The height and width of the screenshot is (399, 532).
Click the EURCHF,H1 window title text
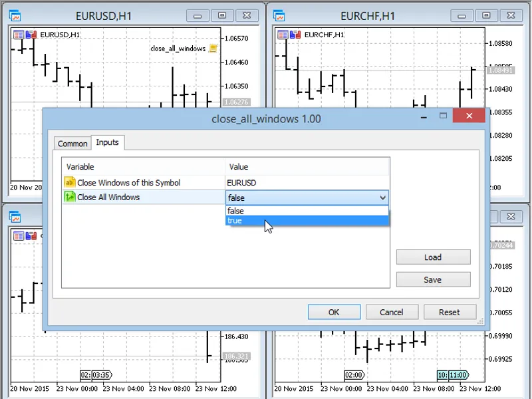point(368,16)
